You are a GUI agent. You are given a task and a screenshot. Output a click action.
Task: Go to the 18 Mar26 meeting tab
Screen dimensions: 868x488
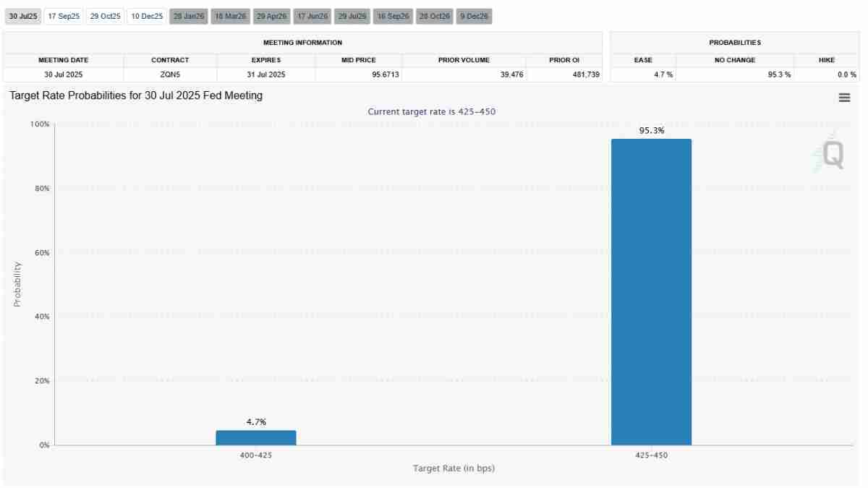coord(231,17)
